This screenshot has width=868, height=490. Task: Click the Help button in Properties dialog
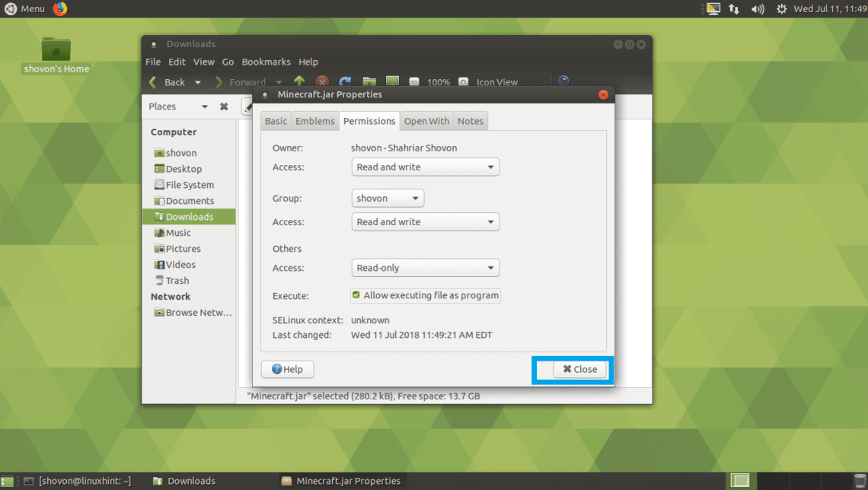click(x=287, y=369)
